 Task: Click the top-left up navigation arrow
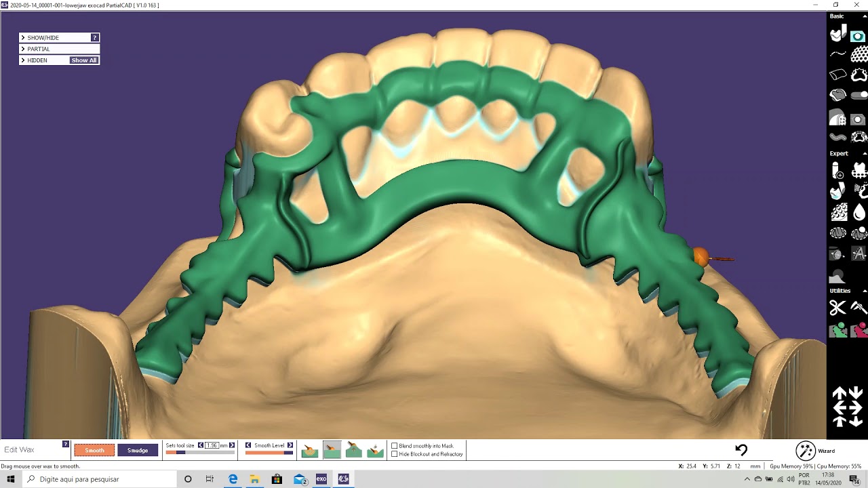coord(840,393)
